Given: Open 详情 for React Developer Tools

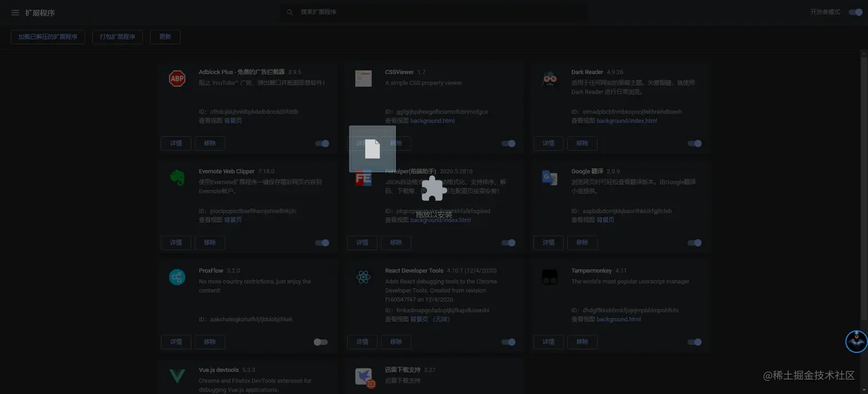Looking at the screenshot, I should pos(362,342).
